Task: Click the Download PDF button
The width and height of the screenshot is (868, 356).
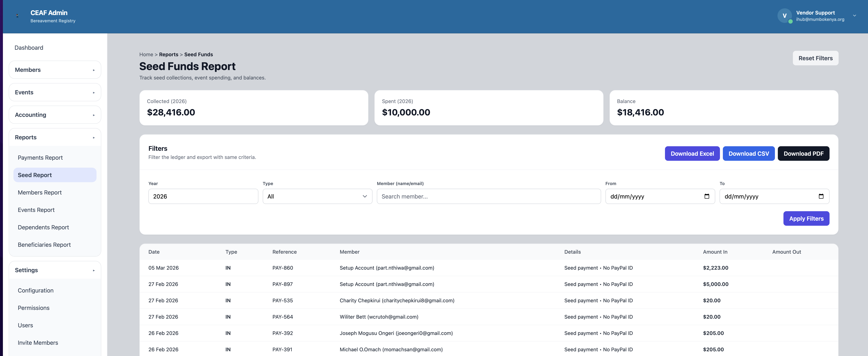Action: point(803,153)
